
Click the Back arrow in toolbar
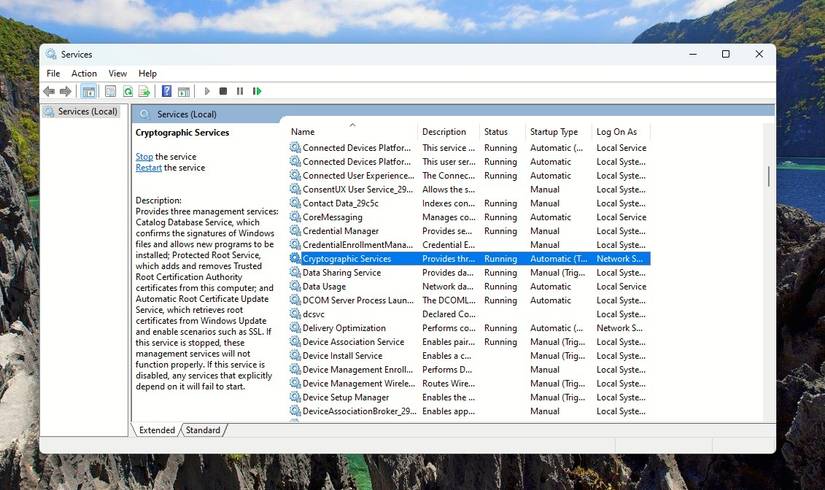pyautogui.click(x=49, y=92)
